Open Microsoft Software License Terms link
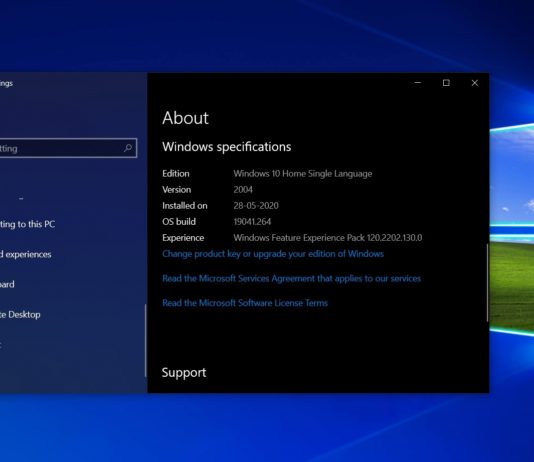 pyautogui.click(x=245, y=303)
